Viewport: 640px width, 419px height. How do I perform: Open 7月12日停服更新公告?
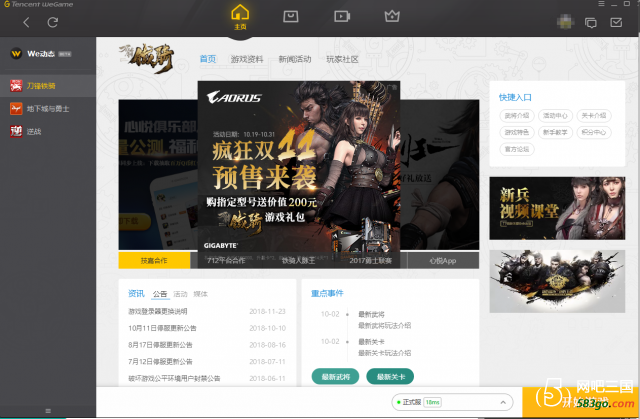(160, 361)
